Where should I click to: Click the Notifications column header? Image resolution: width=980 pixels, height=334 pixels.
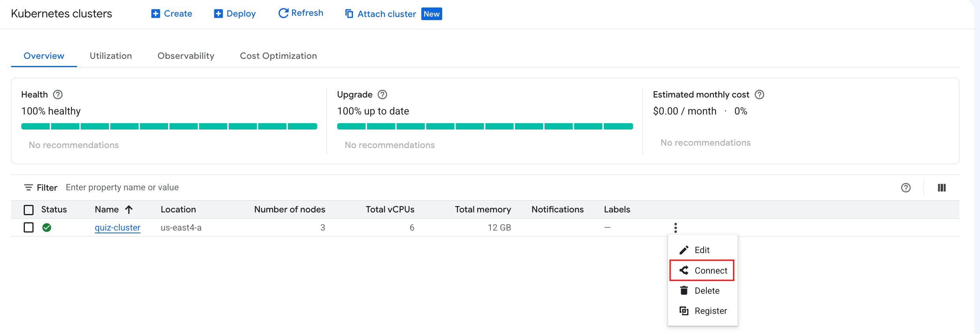click(558, 209)
